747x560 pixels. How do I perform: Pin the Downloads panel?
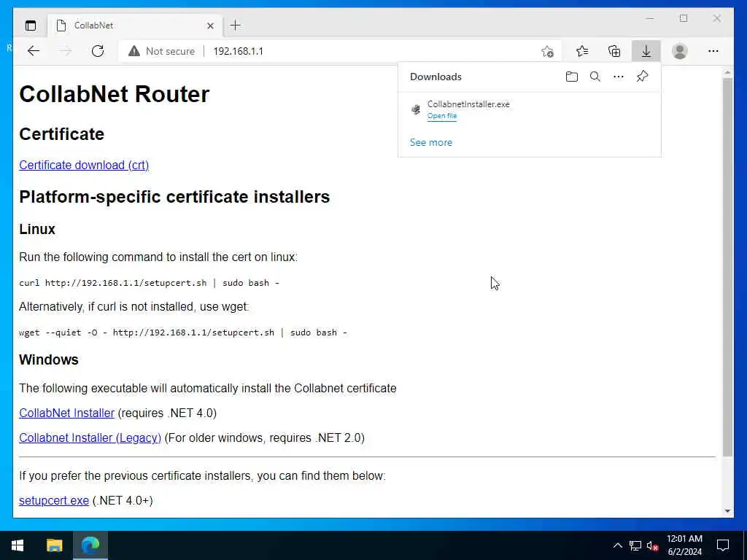pos(642,77)
